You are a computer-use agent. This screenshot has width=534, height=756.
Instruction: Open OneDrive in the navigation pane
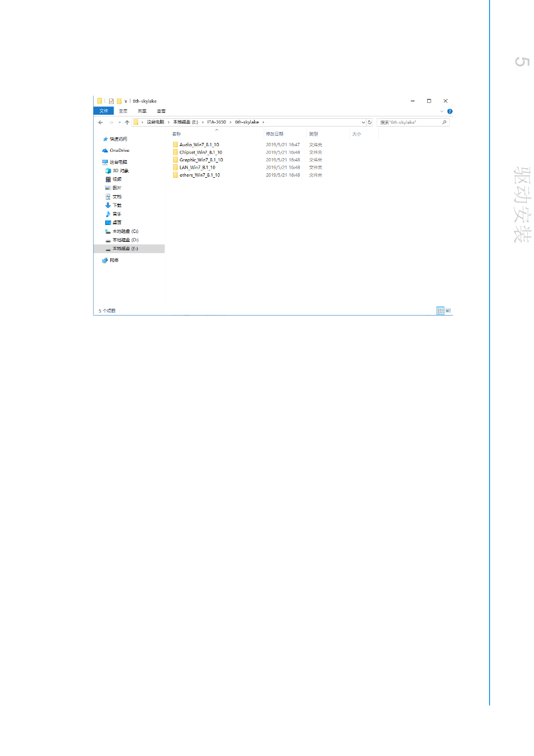click(119, 151)
